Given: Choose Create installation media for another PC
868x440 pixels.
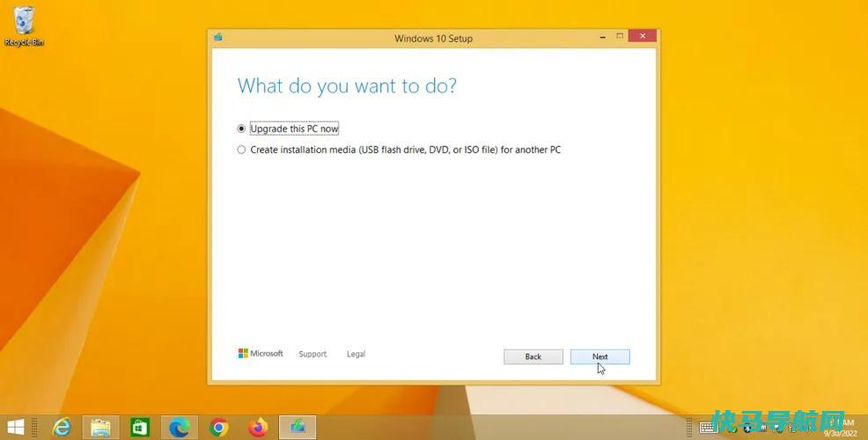Looking at the screenshot, I should click(399, 150).
